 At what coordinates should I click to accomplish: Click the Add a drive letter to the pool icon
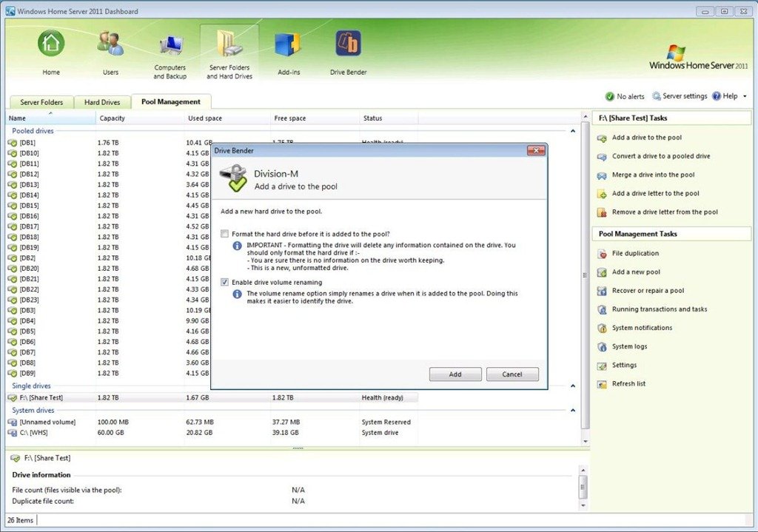[x=602, y=194]
